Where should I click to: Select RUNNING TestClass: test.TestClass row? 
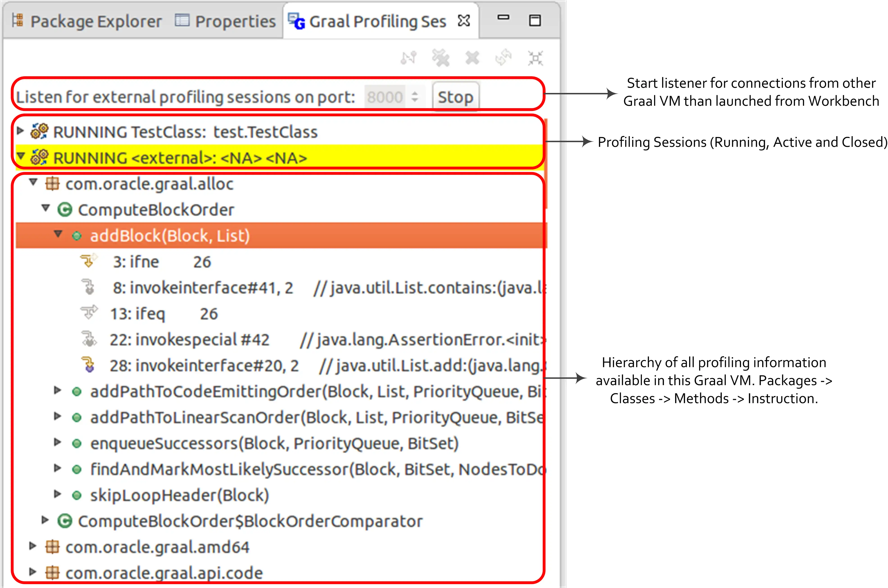279,132
